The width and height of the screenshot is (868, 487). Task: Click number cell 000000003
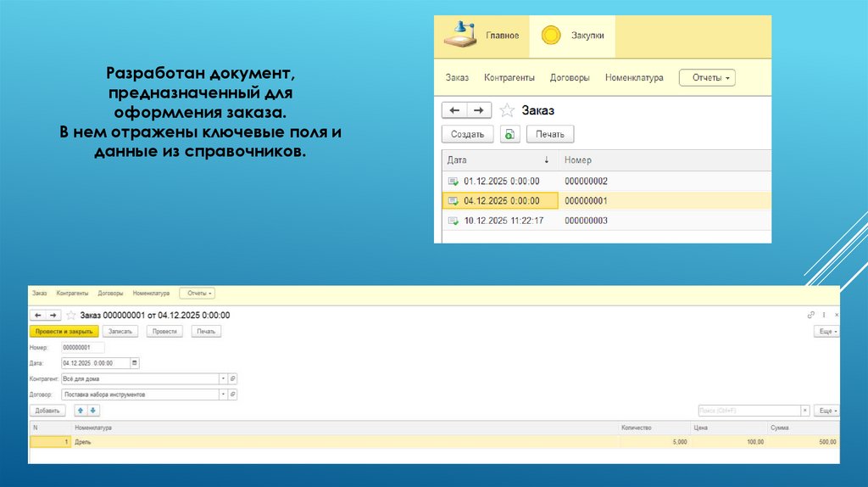[587, 221]
